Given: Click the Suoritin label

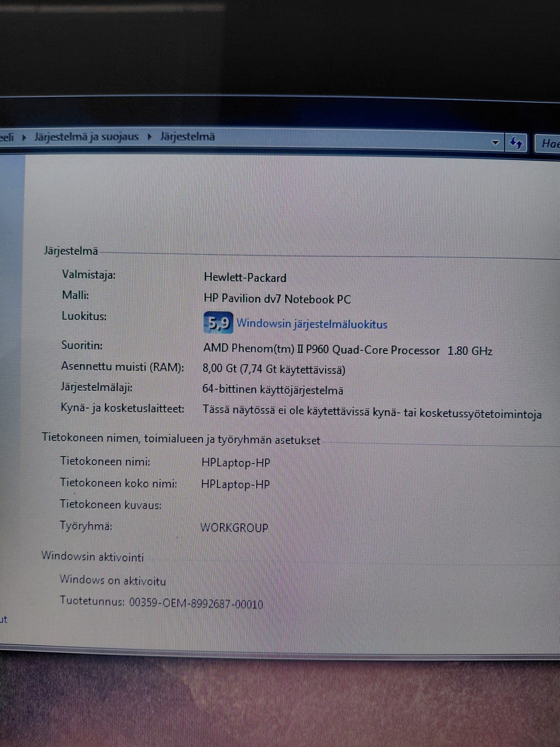Looking at the screenshot, I should pos(82,345).
